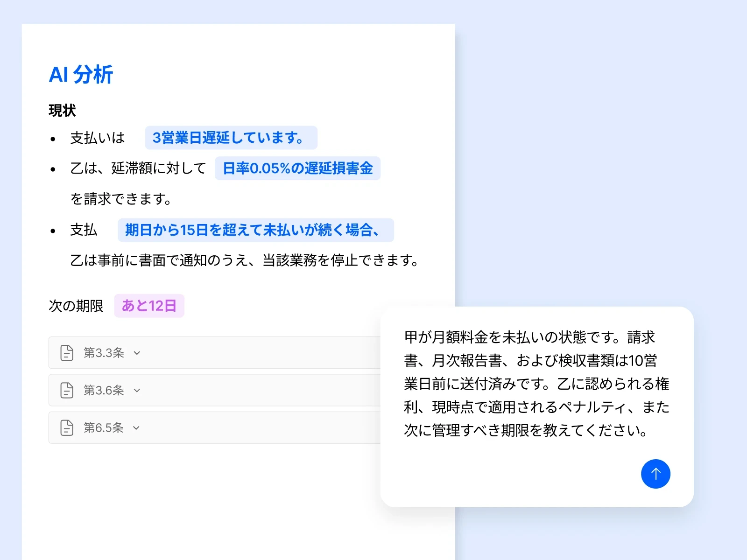Select the 日率0.05%の遅延損害金 highlight
The width and height of the screenshot is (747, 560).
[297, 168]
